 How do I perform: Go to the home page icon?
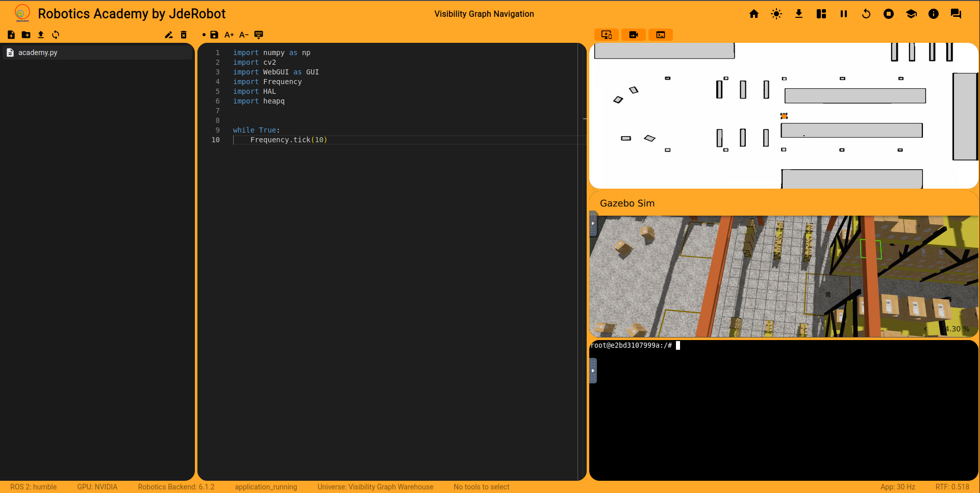click(x=753, y=14)
